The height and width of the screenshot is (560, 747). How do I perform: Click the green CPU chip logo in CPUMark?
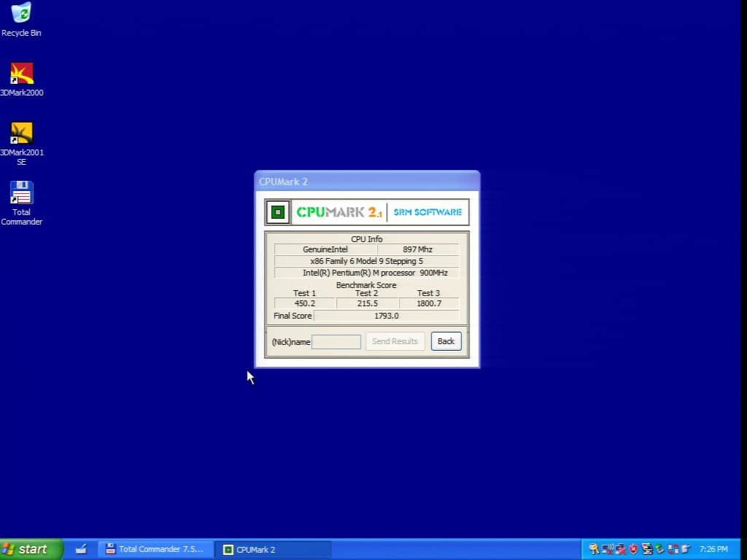point(277,212)
